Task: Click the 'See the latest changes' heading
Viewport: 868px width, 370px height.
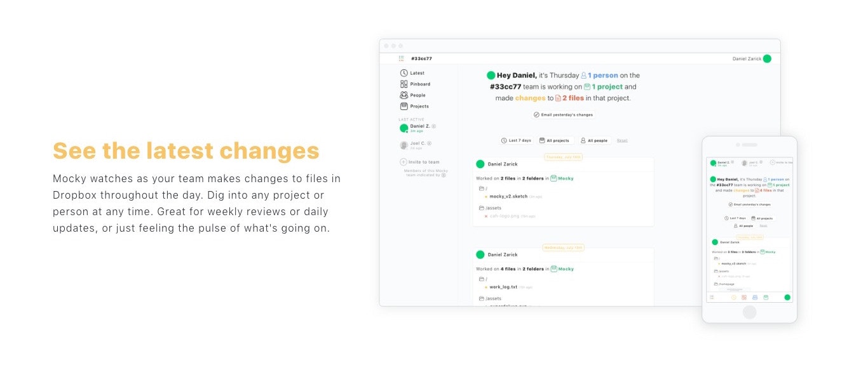Action: 186,151
